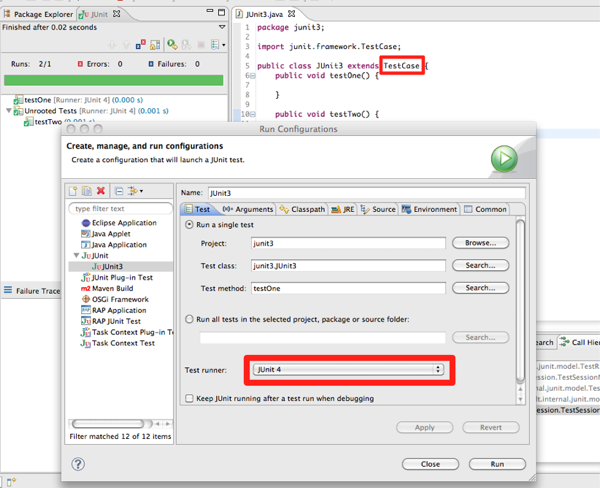Click the Name input field
The height and width of the screenshot is (488, 600).
[x=367, y=193]
